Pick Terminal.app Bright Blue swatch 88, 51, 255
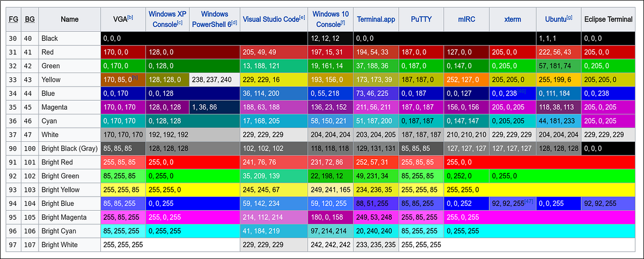The width and height of the screenshot is (644, 259). 376,204
